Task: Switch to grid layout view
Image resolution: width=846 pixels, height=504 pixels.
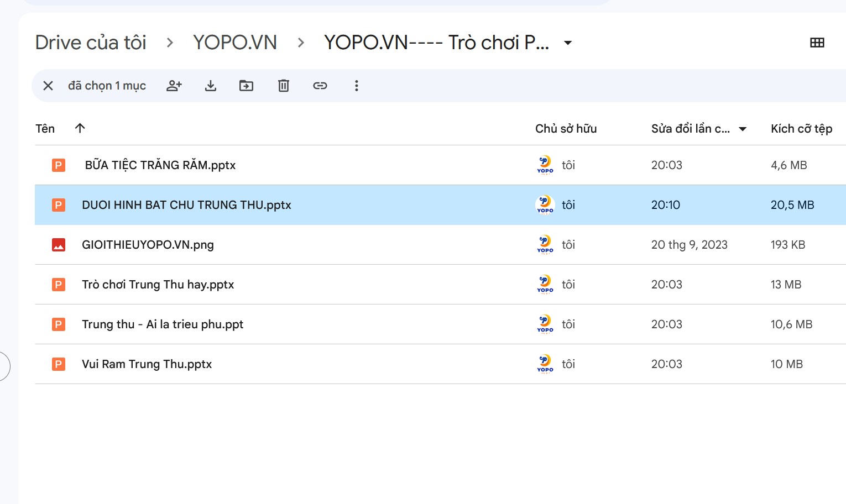Action: [x=817, y=43]
